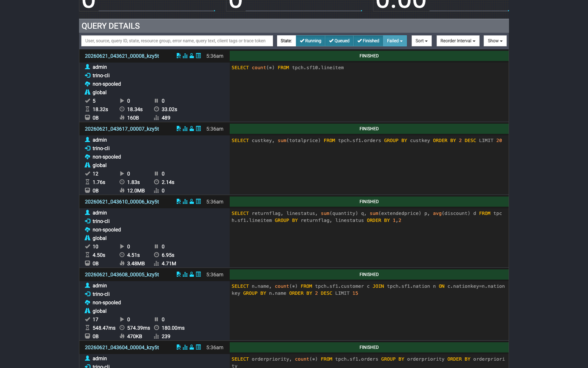The image size is (588, 368).
Task: Click the query search filter field
Action: coord(177,41)
